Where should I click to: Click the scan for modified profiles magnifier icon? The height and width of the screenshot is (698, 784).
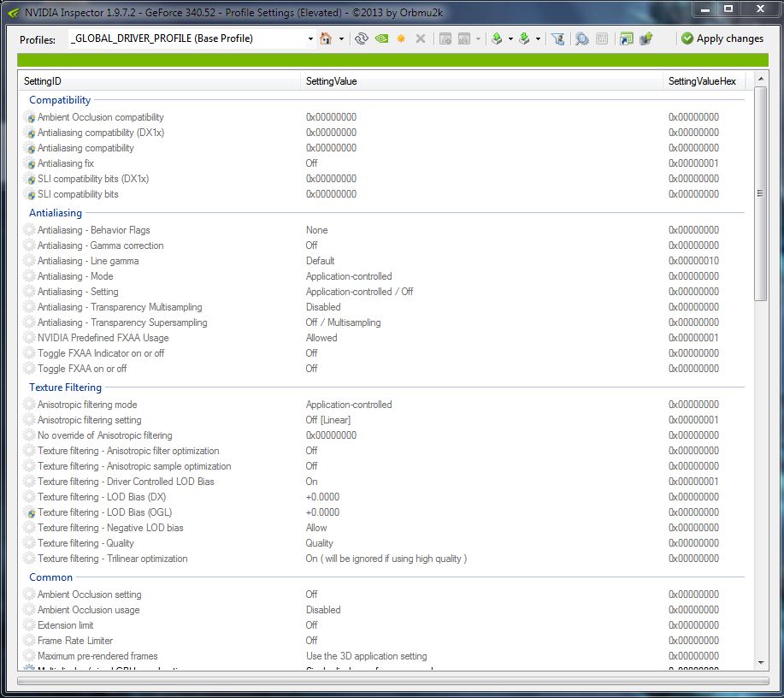click(581, 38)
